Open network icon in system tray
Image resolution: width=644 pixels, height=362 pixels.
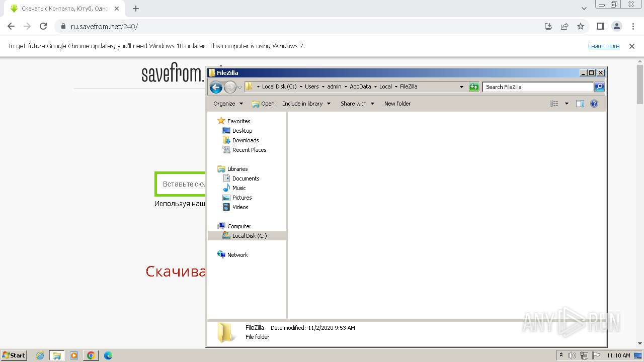coord(584,355)
